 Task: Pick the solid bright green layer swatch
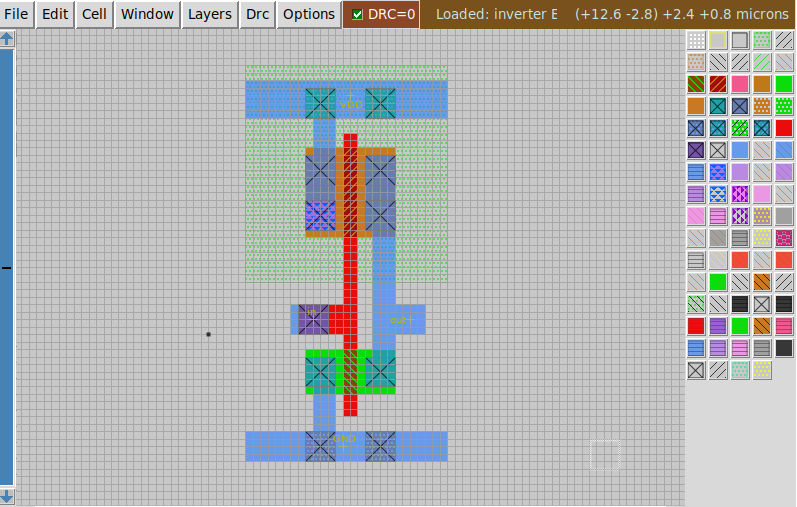click(784, 84)
